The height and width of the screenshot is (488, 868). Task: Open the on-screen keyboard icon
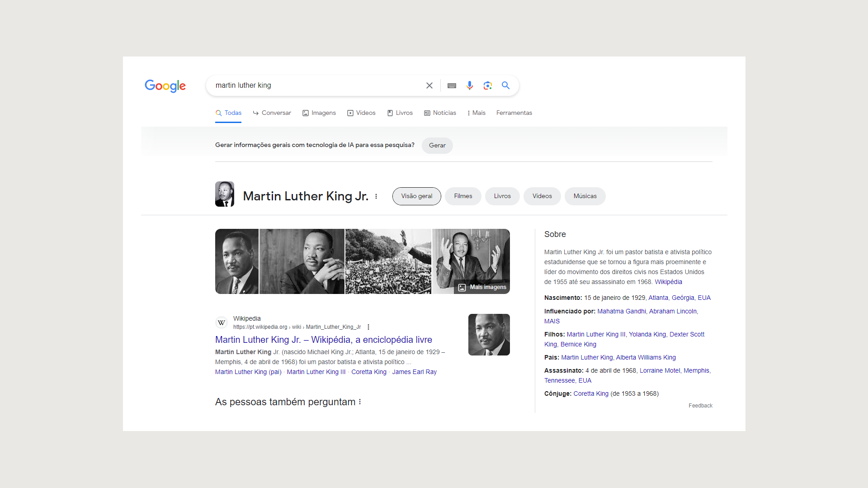coord(452,85)
